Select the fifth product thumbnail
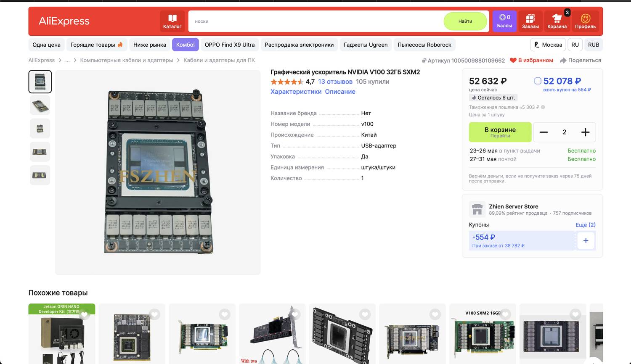This screenshot has height=364, width=631. (40, 175)
